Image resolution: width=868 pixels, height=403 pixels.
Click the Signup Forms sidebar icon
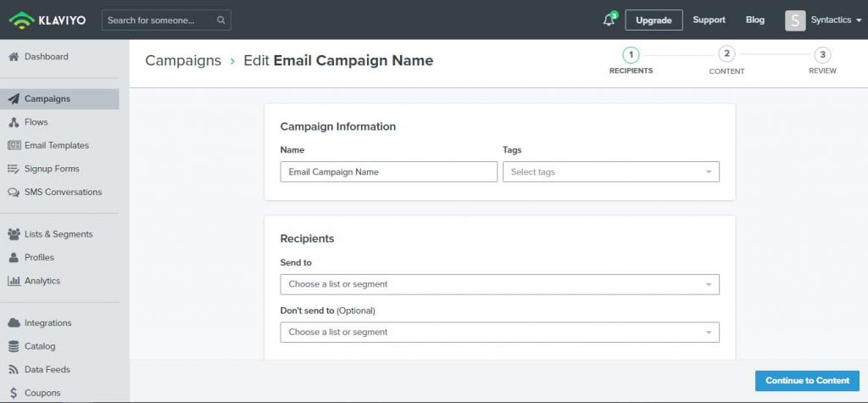coord(14,169)
